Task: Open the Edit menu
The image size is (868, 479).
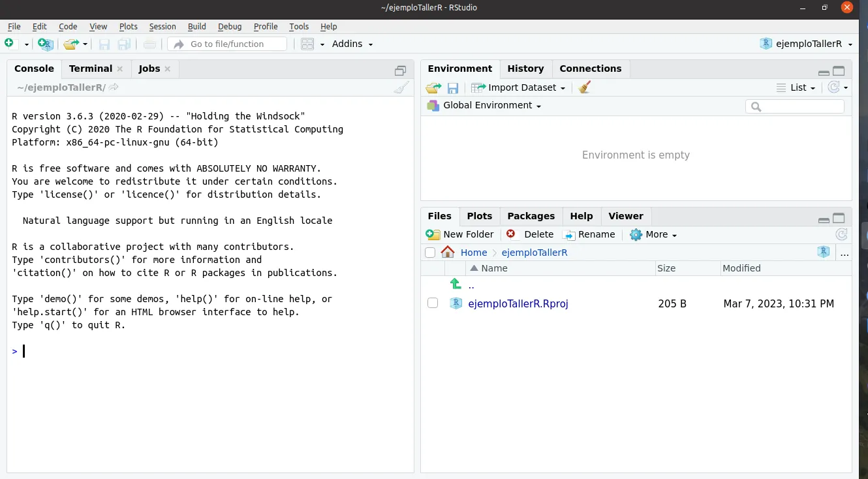Action: [x=40, y=26]
